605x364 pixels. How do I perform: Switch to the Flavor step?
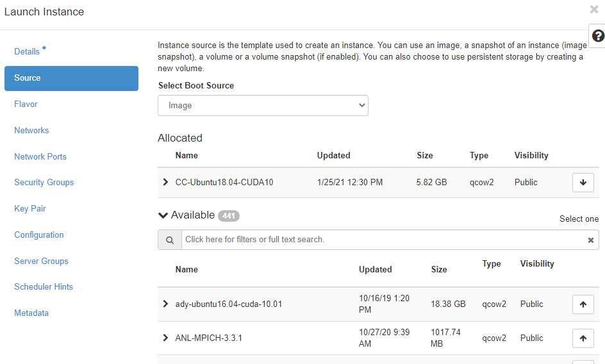tap(26, 104)
